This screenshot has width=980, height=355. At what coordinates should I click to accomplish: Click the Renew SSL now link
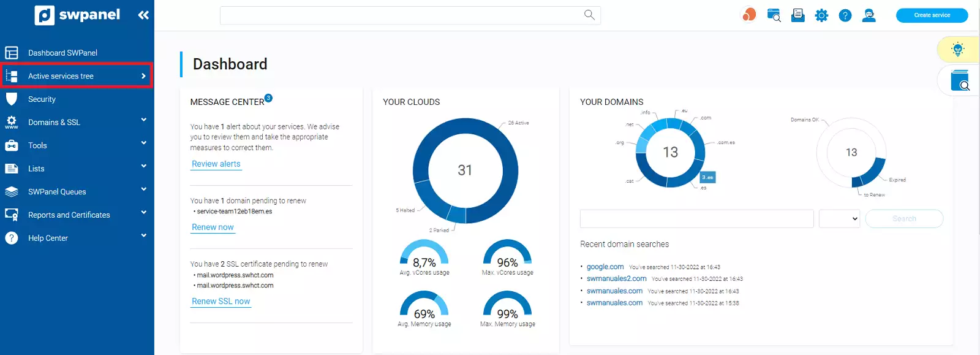(221, 301)
